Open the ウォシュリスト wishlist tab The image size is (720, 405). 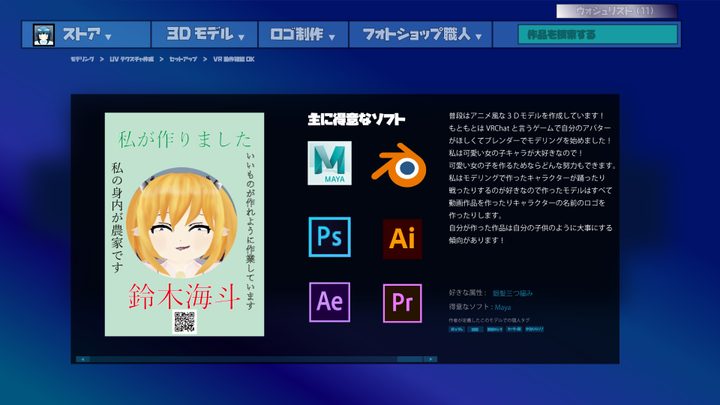(615, 11)
